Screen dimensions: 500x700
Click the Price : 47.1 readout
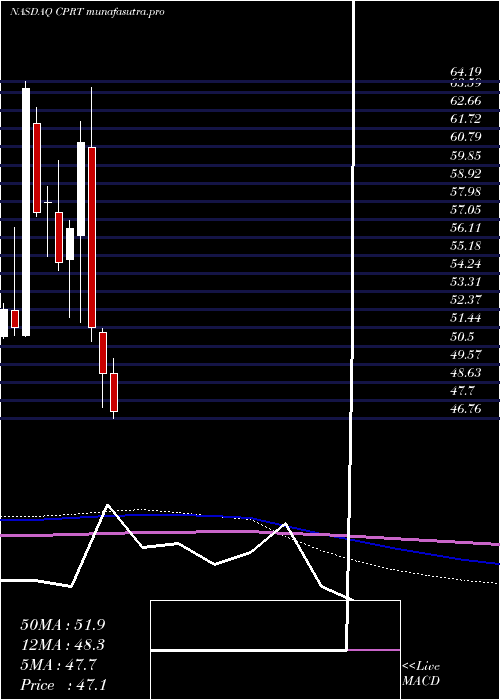[x=63, y=684]
